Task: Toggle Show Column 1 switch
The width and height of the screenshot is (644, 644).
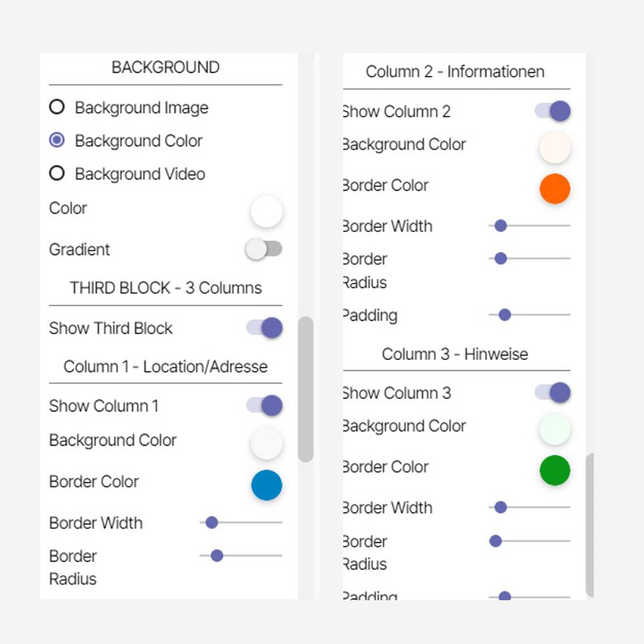Action: point(265,405)
